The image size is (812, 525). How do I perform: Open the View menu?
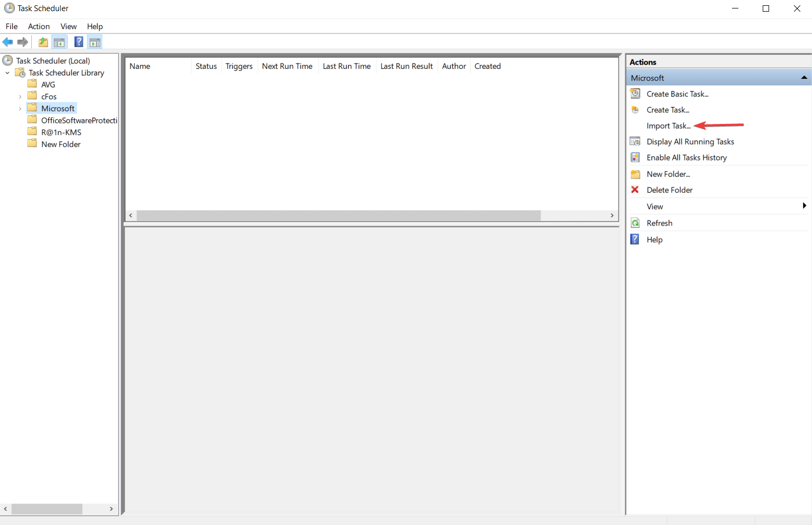(x=68, y=26)
